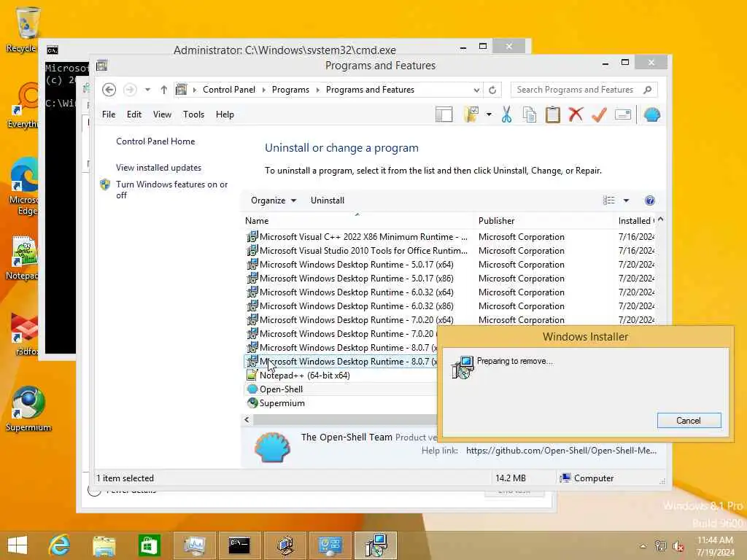The image size is (747, 560).
Task: Click the Copy toolbar icon
Action: 530,114
